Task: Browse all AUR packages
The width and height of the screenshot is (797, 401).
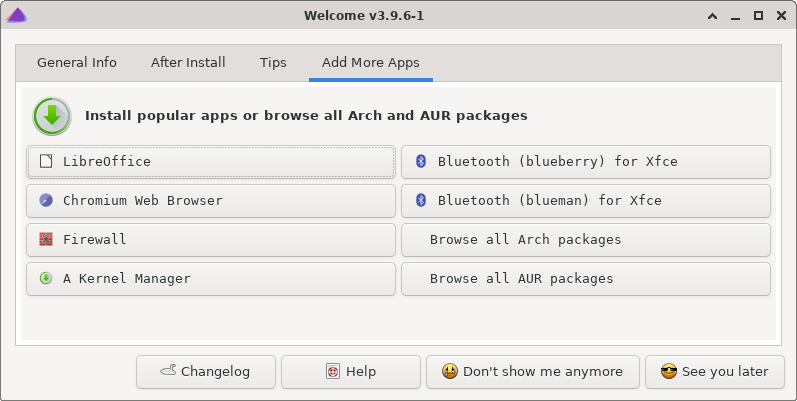Action: click(586, 279)
